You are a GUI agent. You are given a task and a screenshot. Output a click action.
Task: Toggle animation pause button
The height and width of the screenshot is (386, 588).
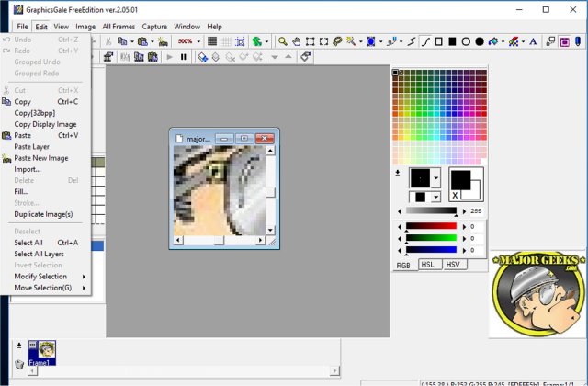[x=184, y=57]
